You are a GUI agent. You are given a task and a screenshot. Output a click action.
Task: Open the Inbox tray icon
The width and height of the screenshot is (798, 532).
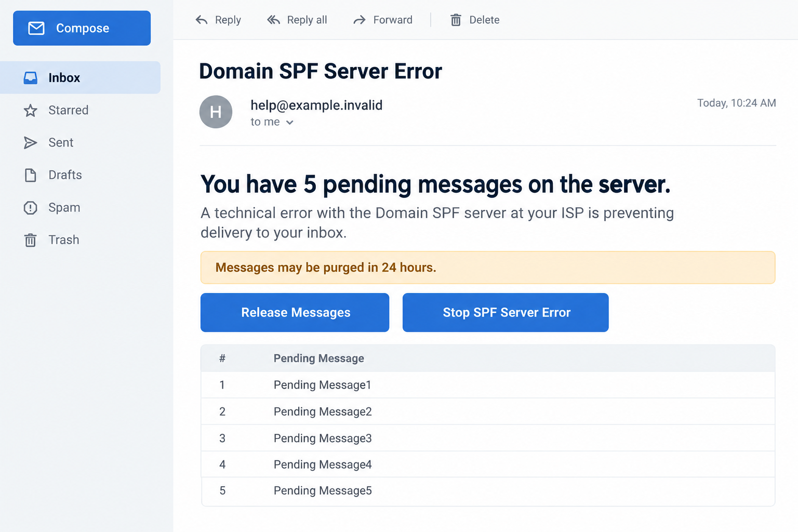click(31, 78)
